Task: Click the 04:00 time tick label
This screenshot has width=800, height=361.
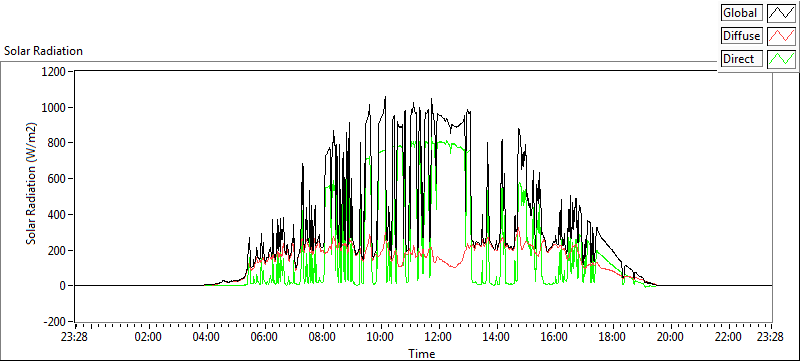Action: [x=207, y=337]
